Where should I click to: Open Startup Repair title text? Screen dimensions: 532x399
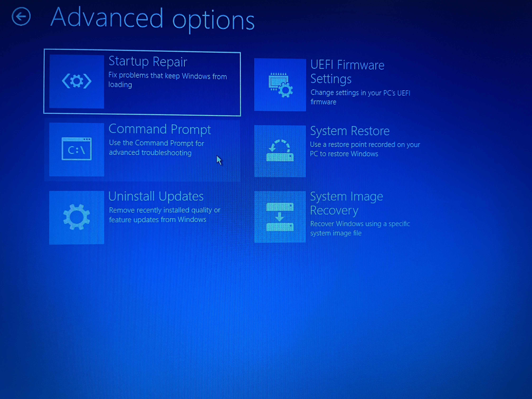(x=148, y=62)
